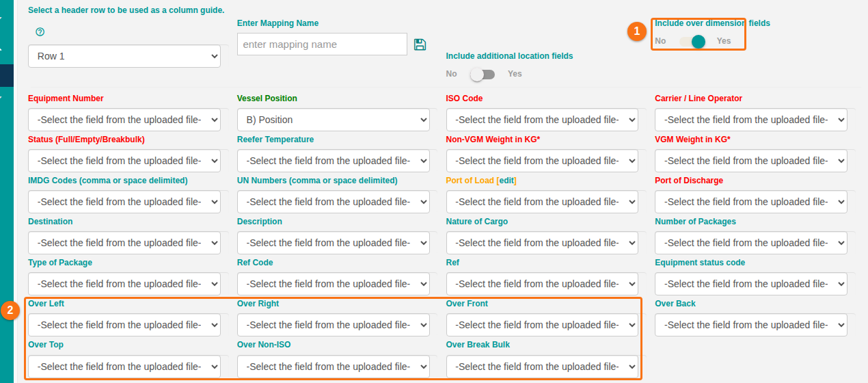Open the Type of Package dropdown
This screenshot has width=868, height=383.
pos(124,284)
